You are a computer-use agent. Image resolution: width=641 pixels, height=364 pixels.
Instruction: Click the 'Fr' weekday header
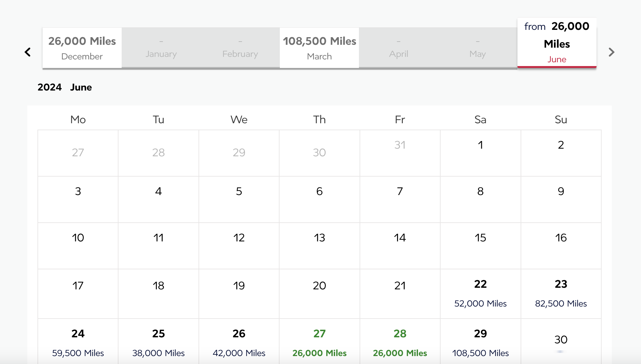[x=400, y=119]
